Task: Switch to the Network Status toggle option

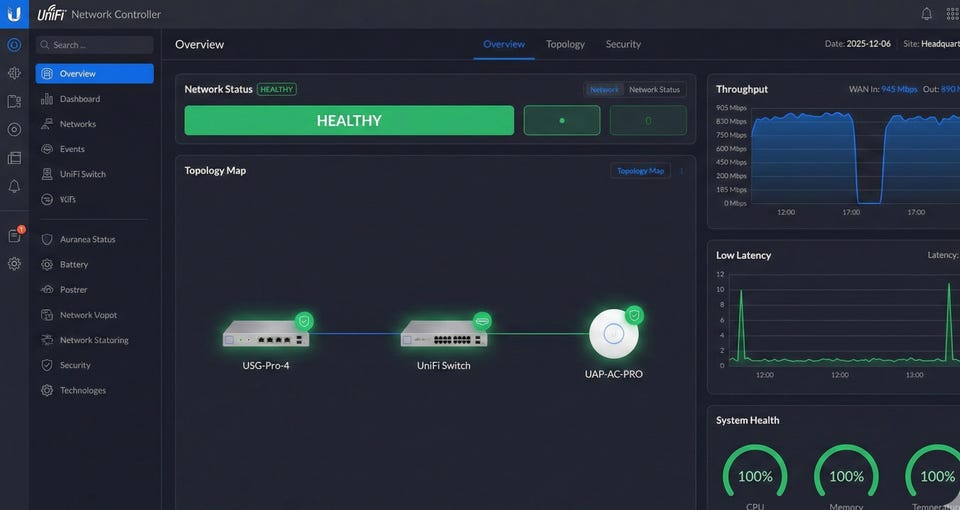Action: click(x=654, y=90)
